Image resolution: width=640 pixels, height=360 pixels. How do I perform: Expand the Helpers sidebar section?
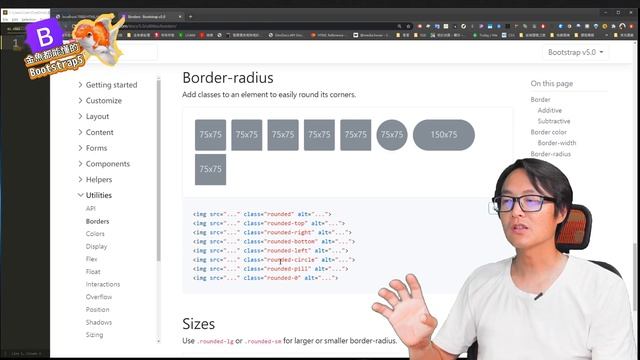click(95, 180)
